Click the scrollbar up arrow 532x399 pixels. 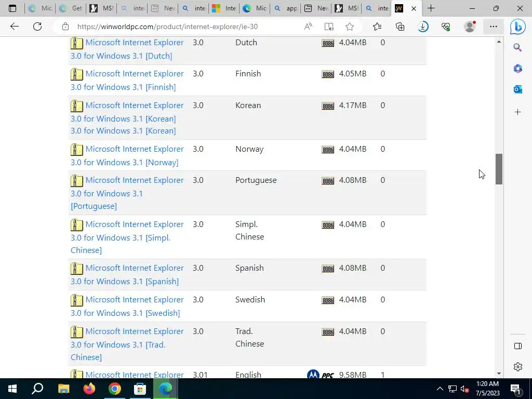499,42
